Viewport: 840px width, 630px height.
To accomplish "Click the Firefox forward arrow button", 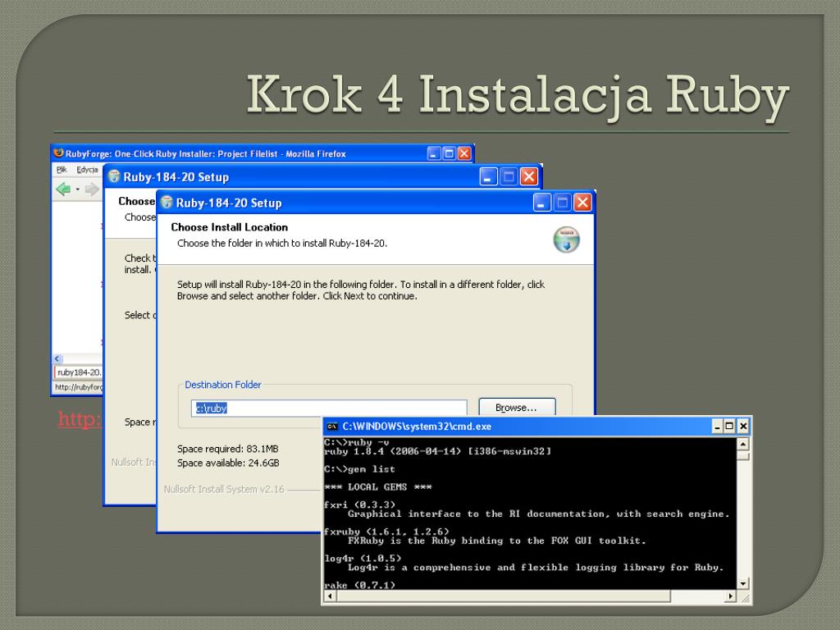I will (93, 189).
